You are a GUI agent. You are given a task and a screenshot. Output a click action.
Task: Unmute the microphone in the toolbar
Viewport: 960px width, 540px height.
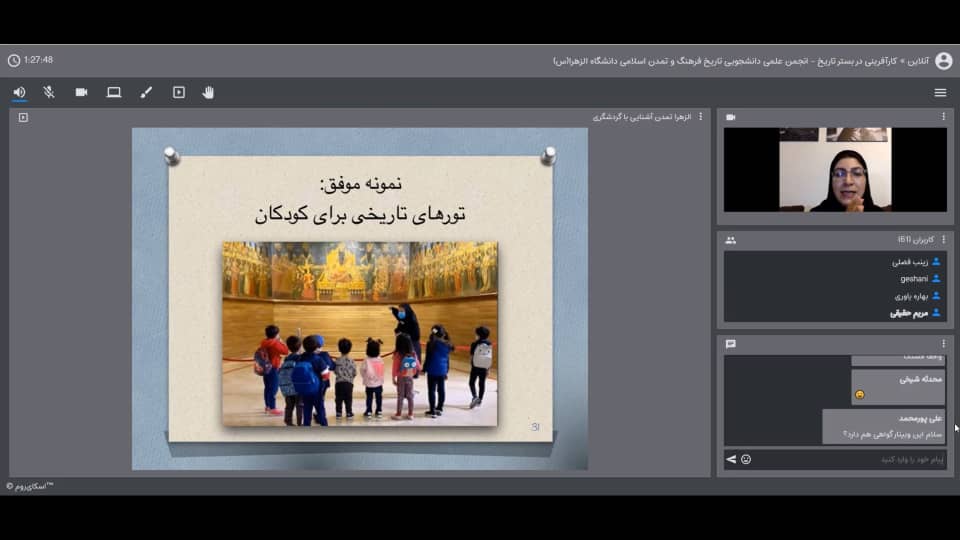(49, 92)
